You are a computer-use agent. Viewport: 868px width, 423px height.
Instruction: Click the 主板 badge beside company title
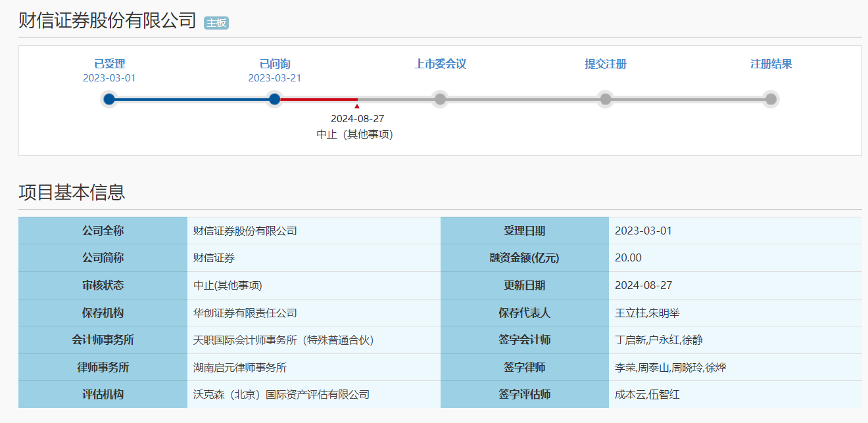click(216, 23)
